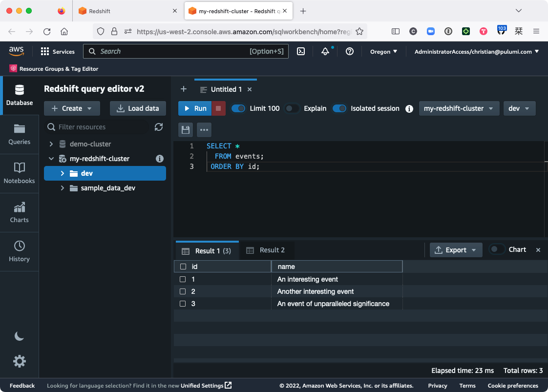Check the select-all box in id header
Screen dimensions: 548x392
[x=183, y=267]
